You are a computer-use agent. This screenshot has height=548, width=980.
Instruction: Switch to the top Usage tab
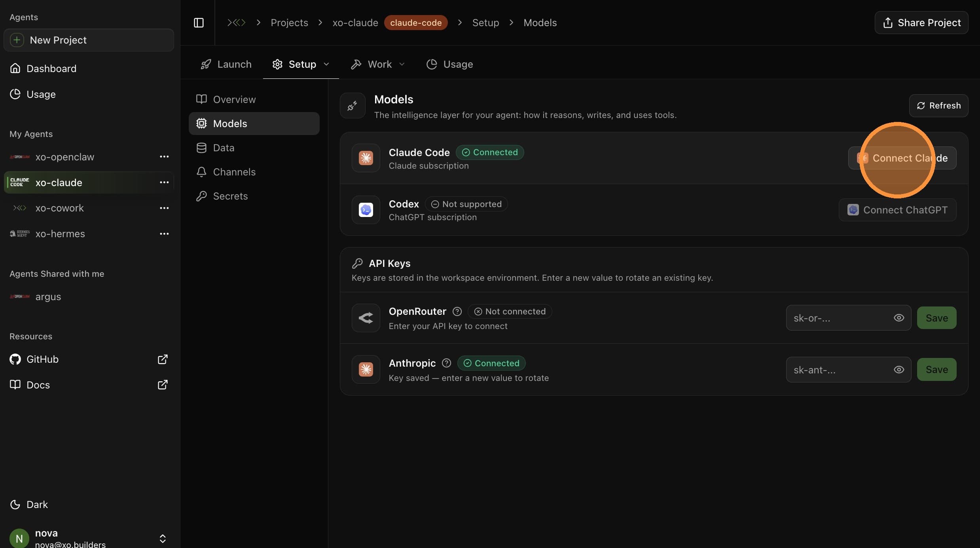(x=449, y=64)
